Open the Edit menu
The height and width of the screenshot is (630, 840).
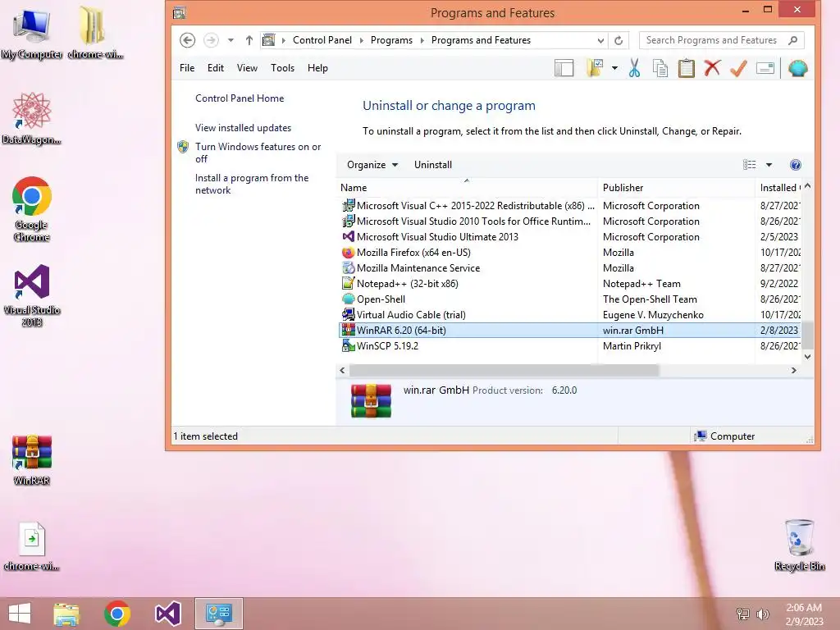click(216, 68)
